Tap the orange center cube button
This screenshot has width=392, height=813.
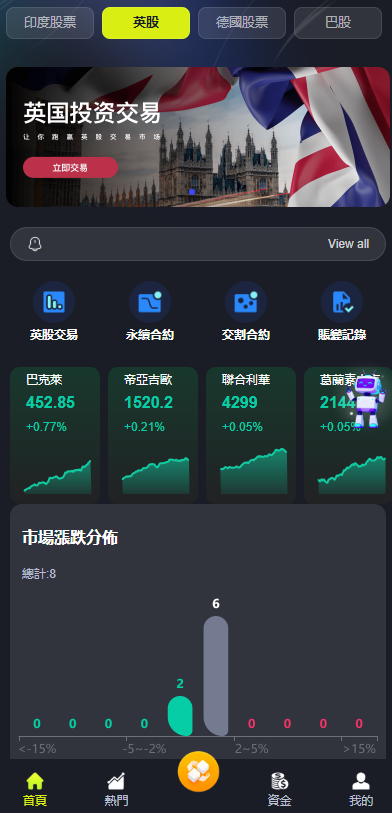click(x=198, y=772)
